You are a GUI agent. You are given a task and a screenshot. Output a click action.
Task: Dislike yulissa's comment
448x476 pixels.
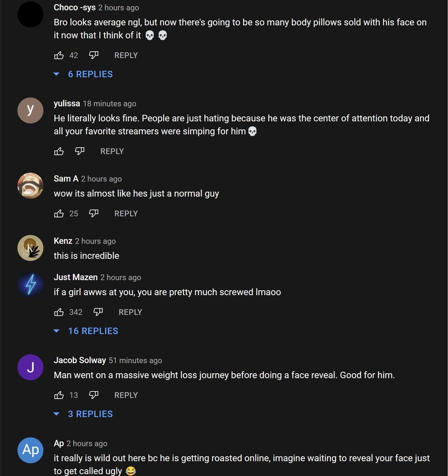[80, 152]
